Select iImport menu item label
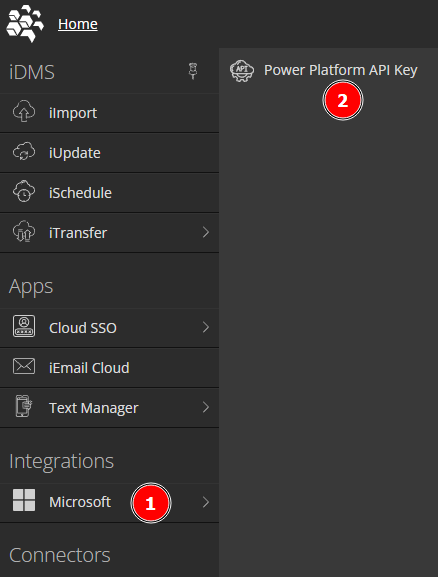The image size is (438, 577). pos(73,113)
